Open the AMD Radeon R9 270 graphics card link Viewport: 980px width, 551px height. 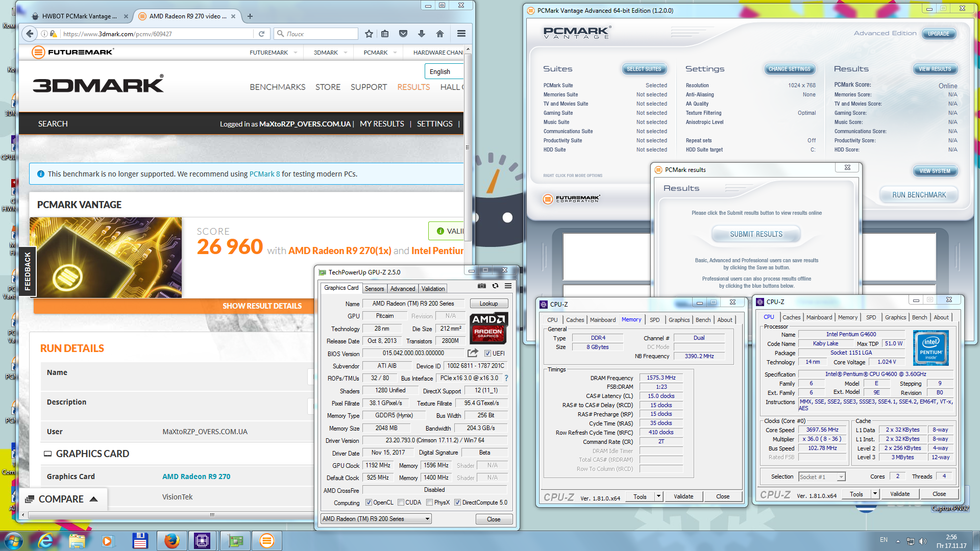click(x=196, y=477)
